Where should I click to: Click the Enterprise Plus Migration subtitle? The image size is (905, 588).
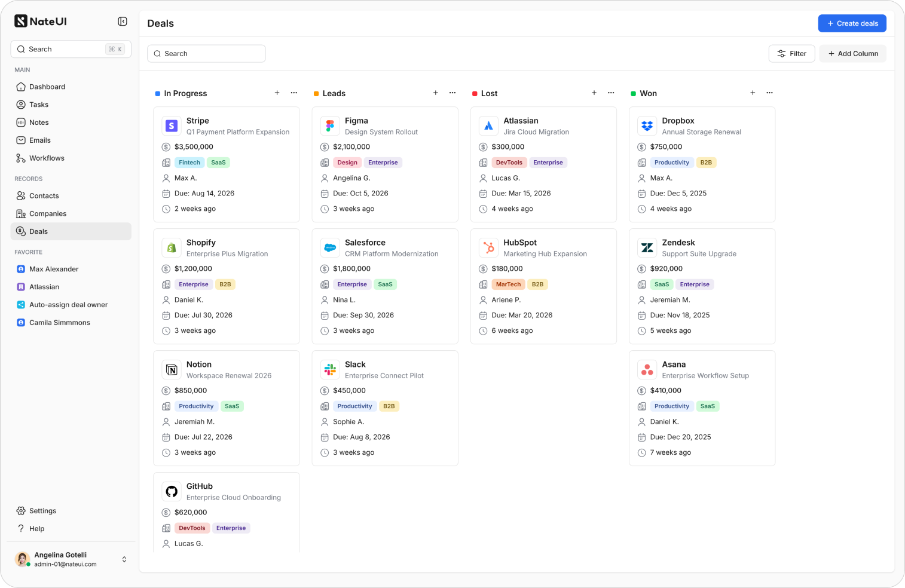[227, 254]
